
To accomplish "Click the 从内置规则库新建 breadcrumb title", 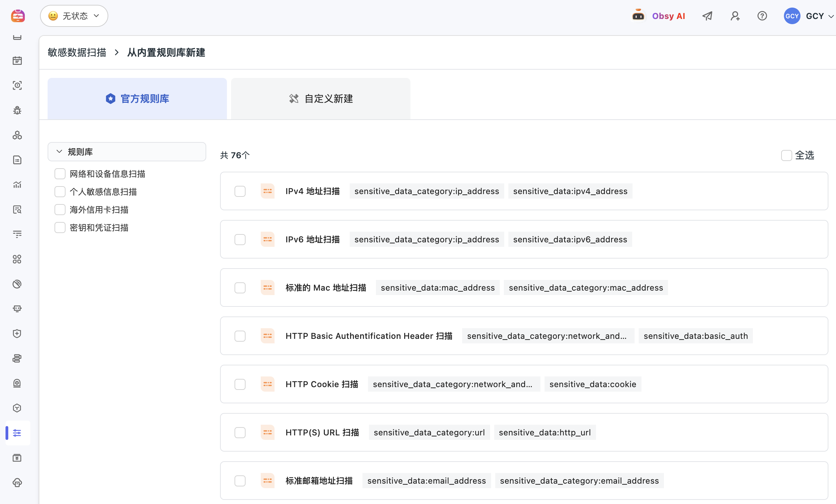I will pos(166,52).
